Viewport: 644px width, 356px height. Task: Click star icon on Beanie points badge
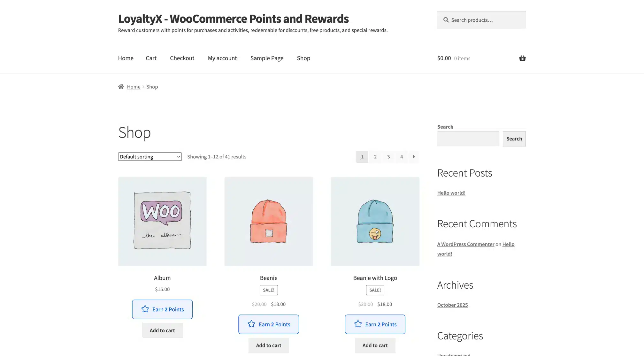251,324
